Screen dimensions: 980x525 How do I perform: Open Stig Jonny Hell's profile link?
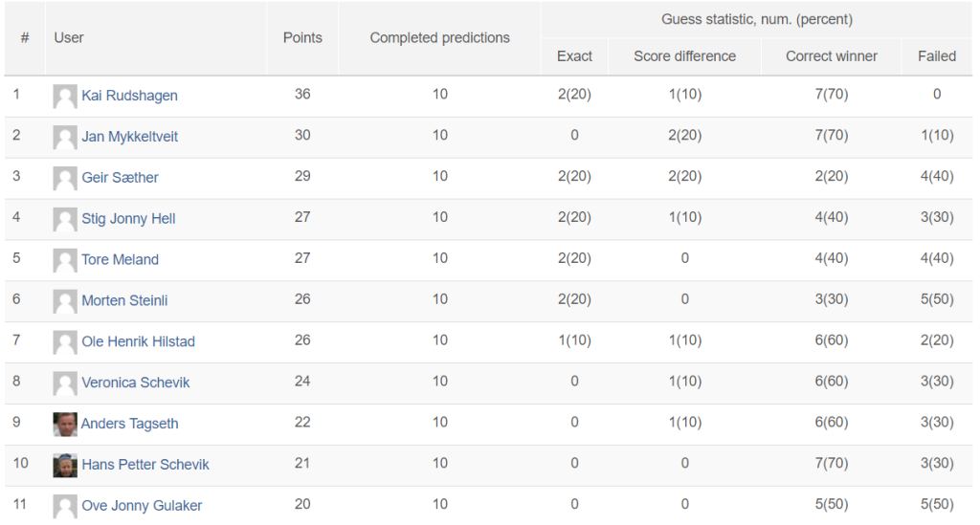click(128, 218)
